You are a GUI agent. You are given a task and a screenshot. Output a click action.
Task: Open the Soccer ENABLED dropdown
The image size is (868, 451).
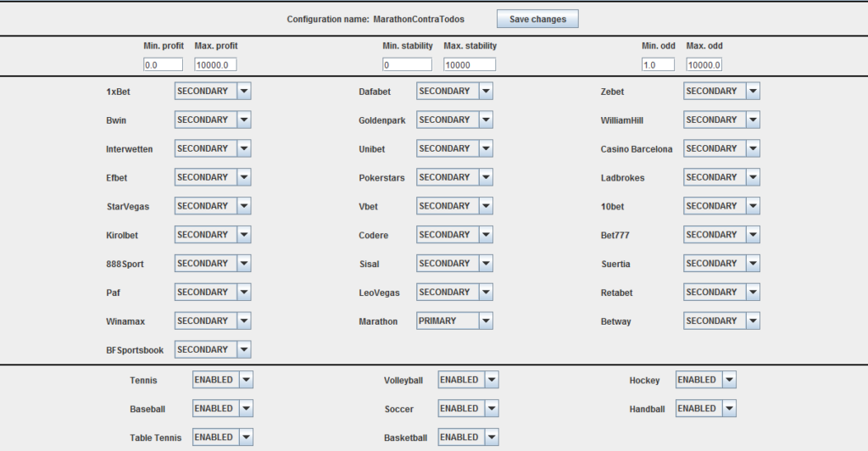click(x=468, y=409)
